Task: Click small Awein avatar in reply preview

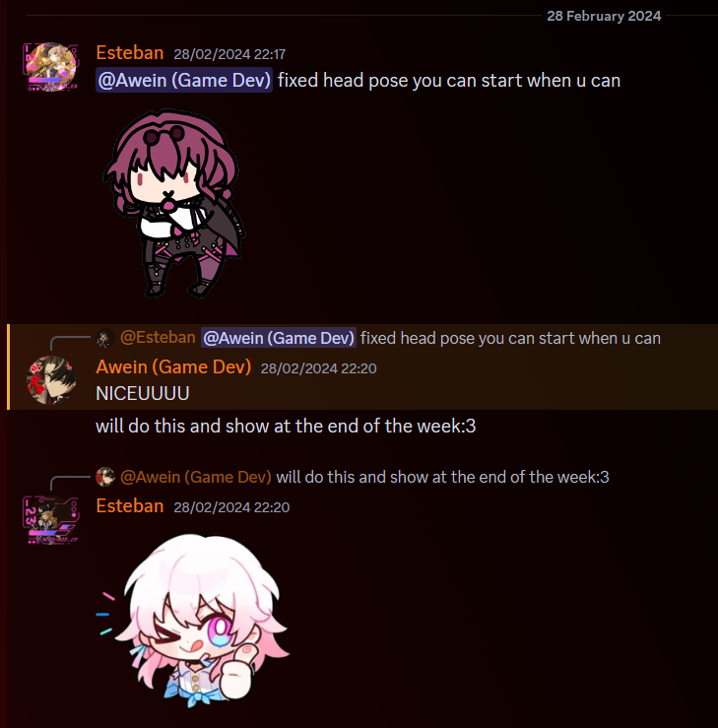Action: (104, 477)
